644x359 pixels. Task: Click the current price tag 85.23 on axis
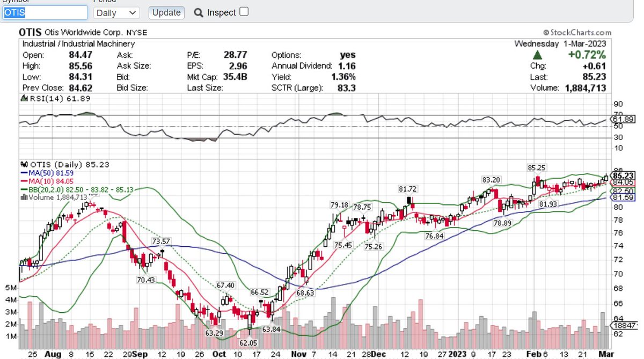(624, 175)
